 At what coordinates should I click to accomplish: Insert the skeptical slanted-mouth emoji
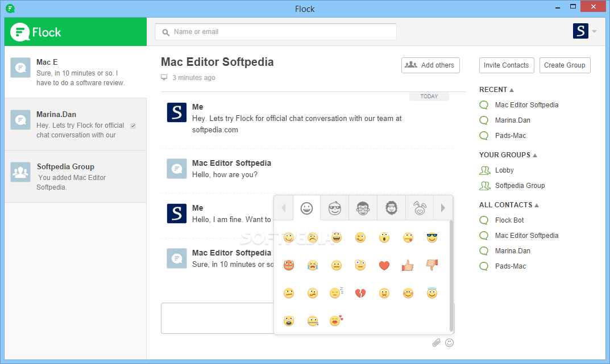point(289,293)
